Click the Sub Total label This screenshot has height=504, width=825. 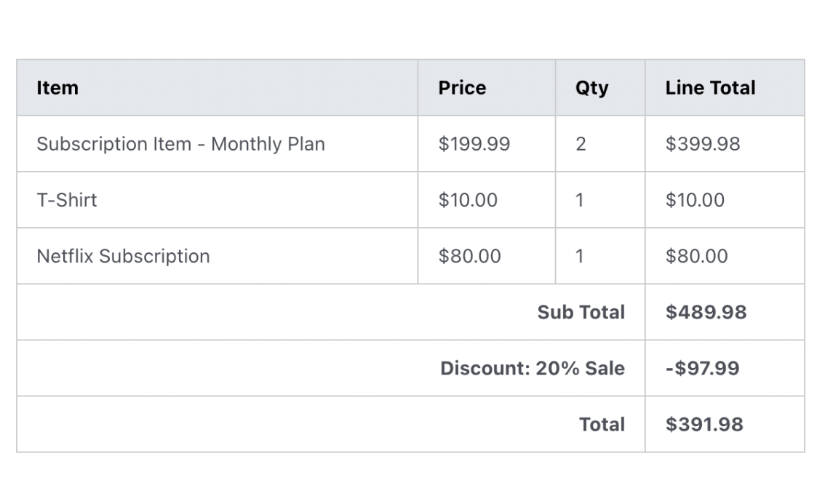click(581, 312)
